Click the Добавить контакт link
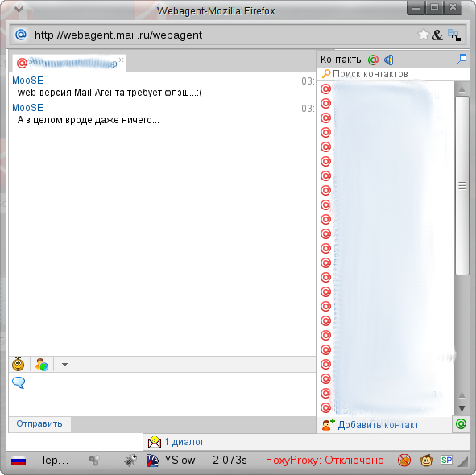476x475 pixels. pos(379,425)
